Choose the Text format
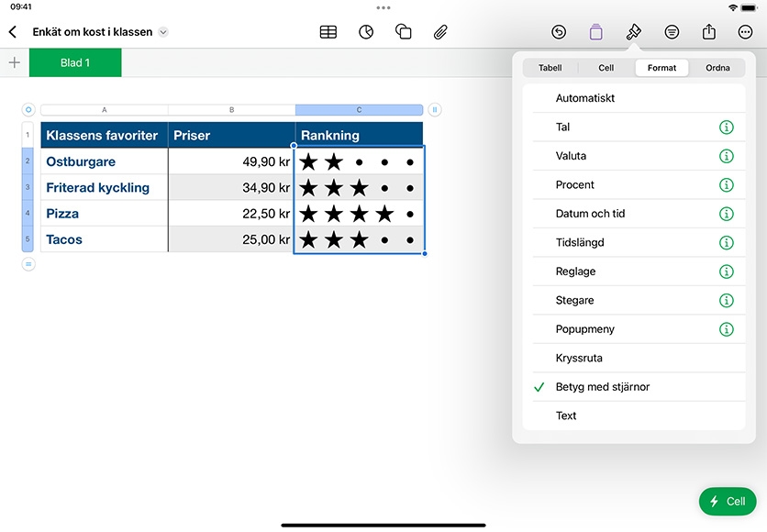The image size is (767, 532). pos(634,416)
